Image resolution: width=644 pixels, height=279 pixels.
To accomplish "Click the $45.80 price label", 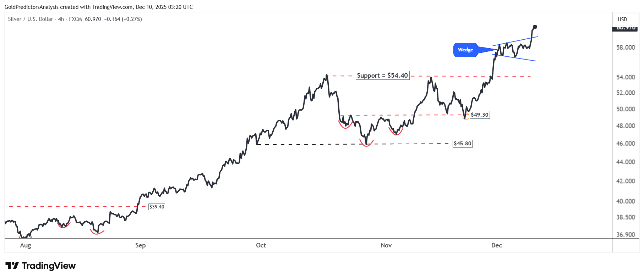I will pyautogui.click(x=463, y=144).
